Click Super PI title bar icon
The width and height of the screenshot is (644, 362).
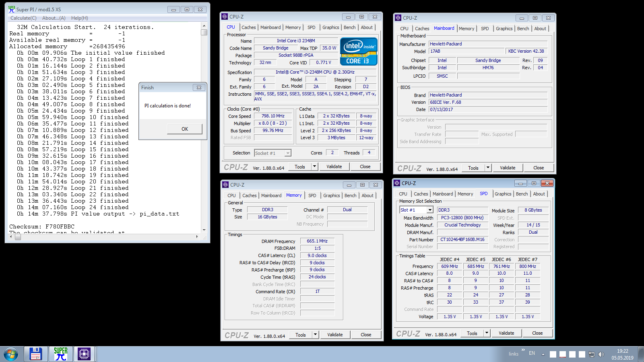(x=12, y=9)
